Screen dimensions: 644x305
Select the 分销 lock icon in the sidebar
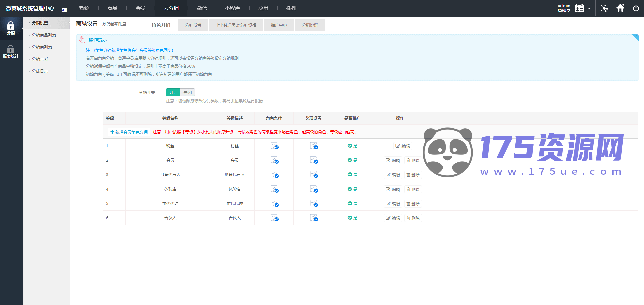point(11,26)
